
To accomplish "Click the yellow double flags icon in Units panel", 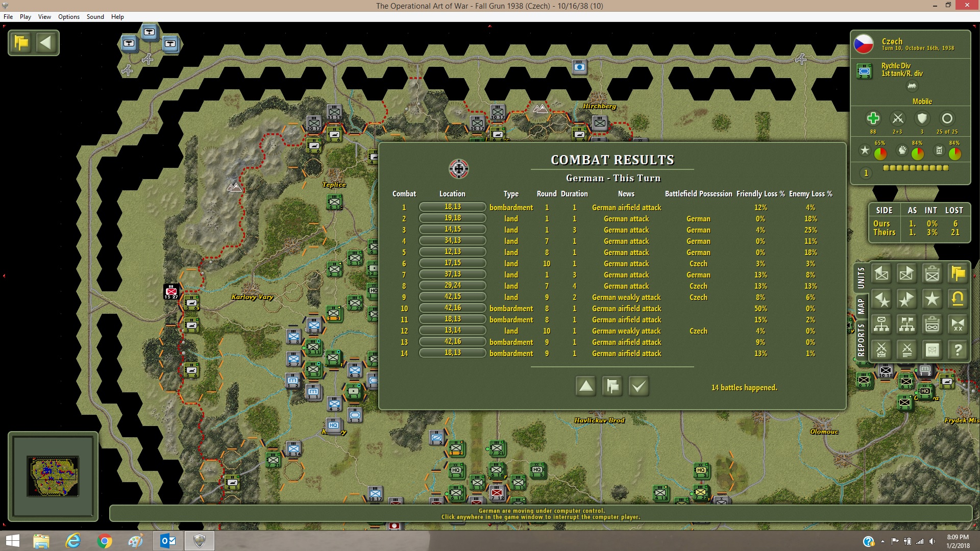I will pyautogui.click(x=958, y=274).
